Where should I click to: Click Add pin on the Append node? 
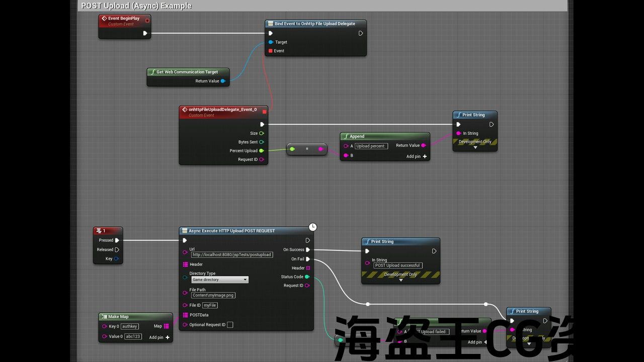[x=417, y=156]
